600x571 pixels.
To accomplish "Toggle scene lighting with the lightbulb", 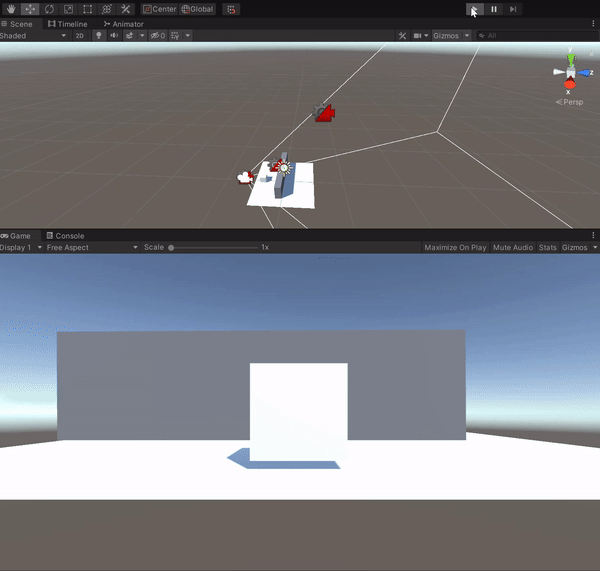I will 99,36.
